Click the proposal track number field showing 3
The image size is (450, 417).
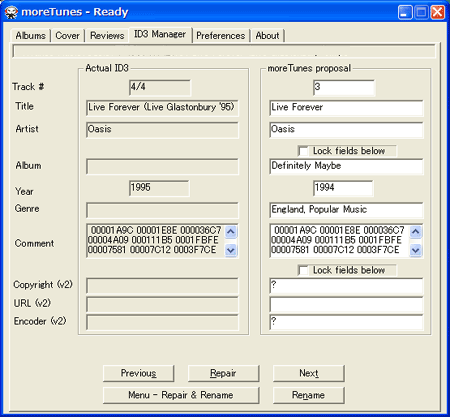[344, 88]
